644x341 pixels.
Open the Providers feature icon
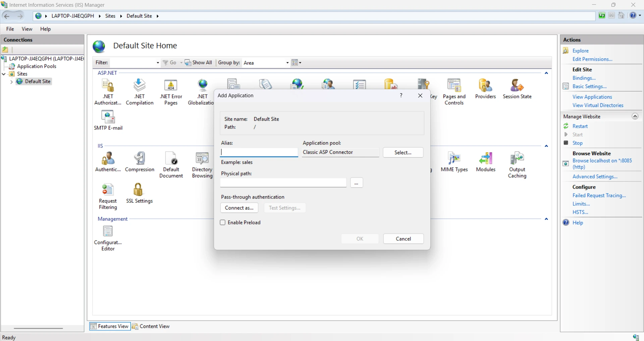[x=485, y=89]
